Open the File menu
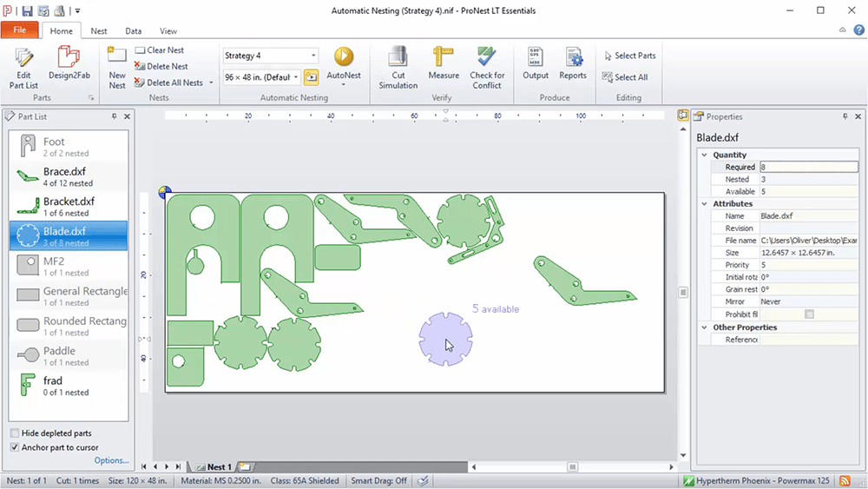 point(19,30)
